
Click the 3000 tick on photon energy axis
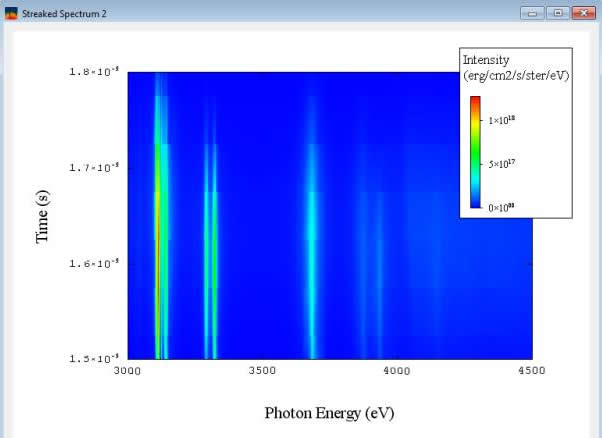127,371
